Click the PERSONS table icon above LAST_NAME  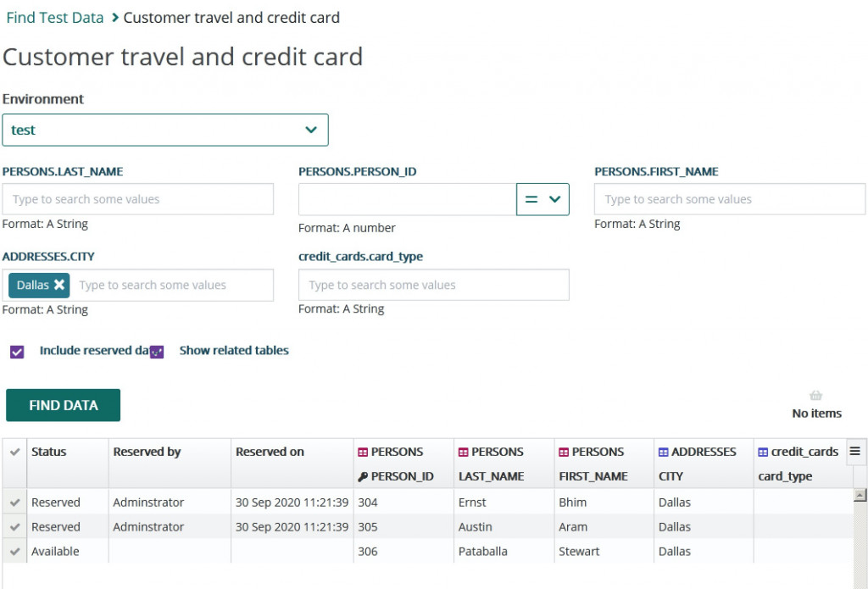(x=463, y=453)
